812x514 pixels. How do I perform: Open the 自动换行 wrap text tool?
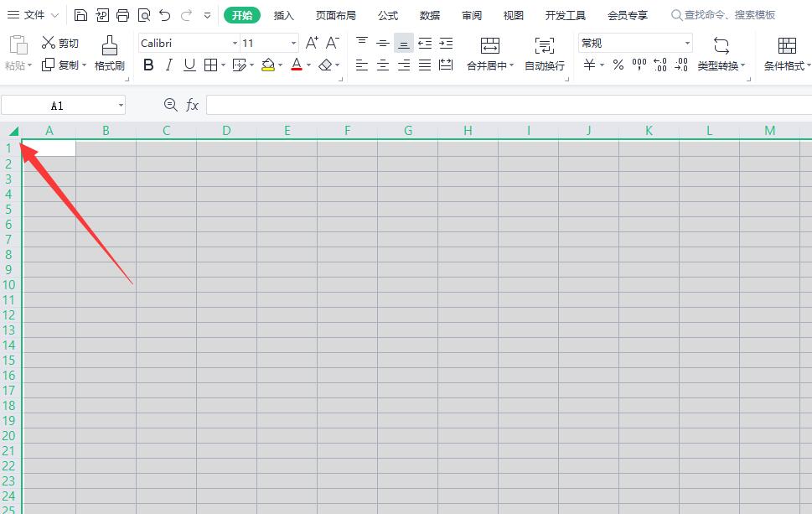click(543, 55)
